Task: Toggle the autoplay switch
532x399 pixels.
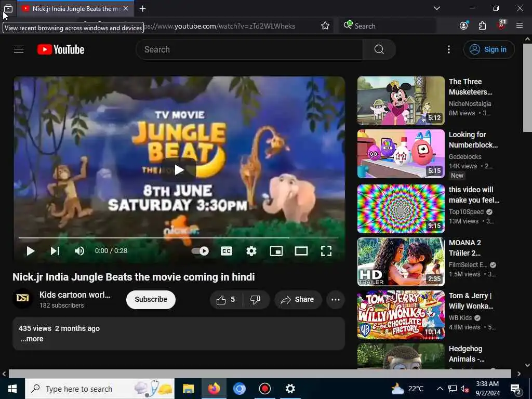Action: [200, 251]
